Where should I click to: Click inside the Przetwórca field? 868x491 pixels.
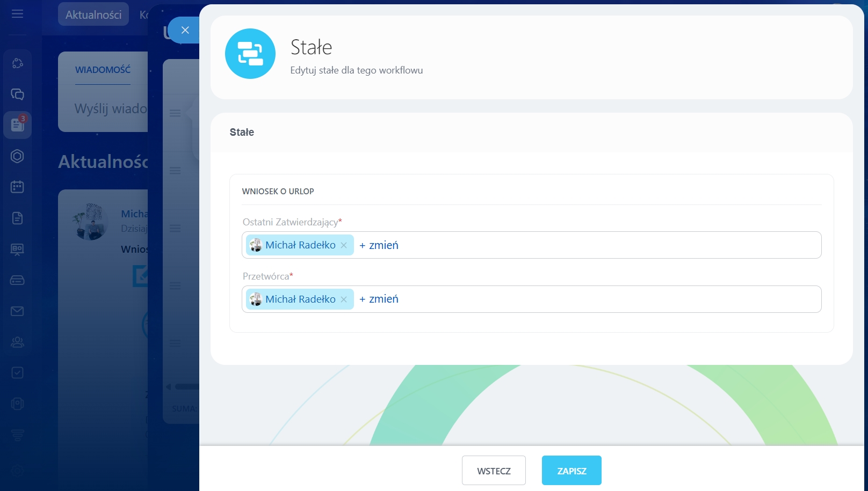tap(532, 299)
